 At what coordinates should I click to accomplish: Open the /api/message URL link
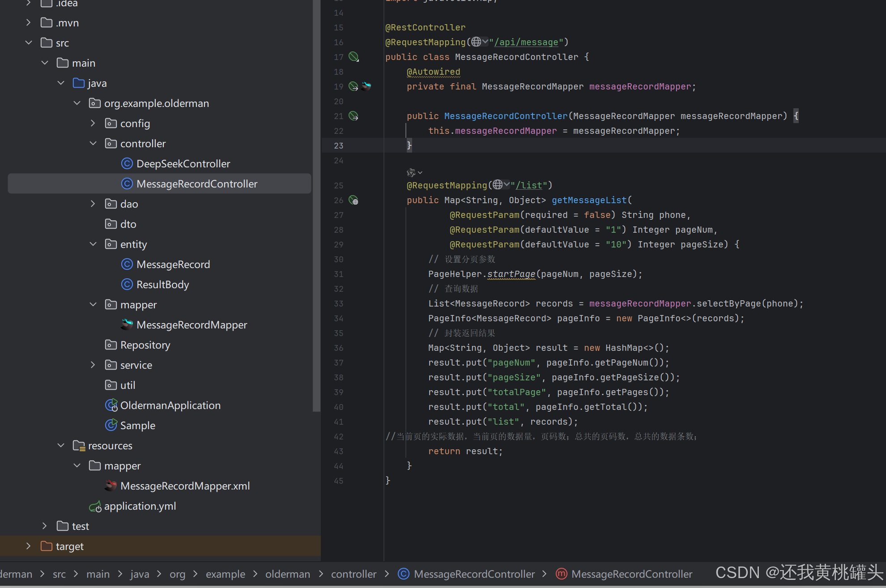click(526, 42)
